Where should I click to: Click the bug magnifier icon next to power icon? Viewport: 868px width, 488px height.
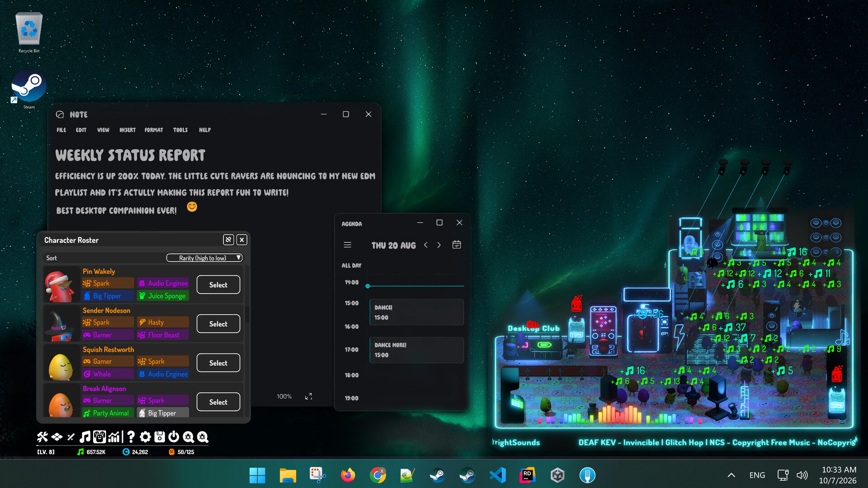188,436
